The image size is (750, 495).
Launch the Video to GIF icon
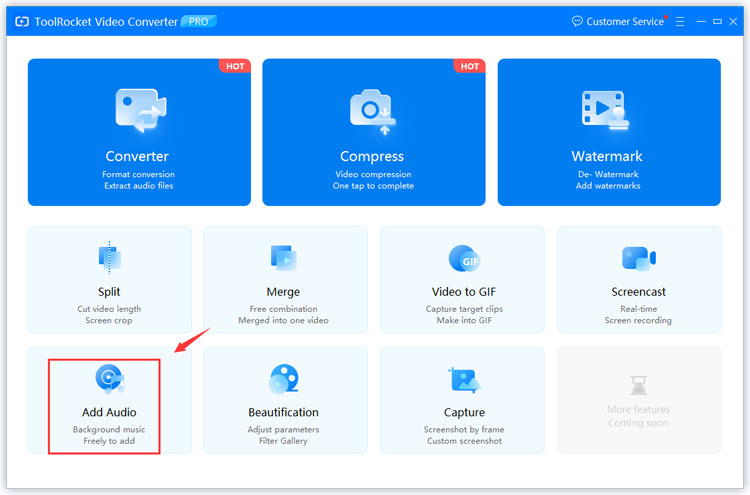(x=464, y=258)
